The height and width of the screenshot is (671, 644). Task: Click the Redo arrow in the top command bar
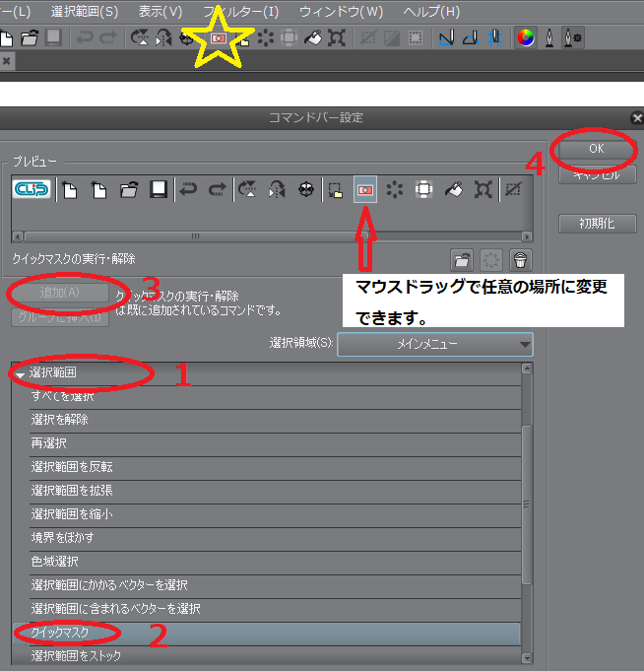tap(107, 38)
